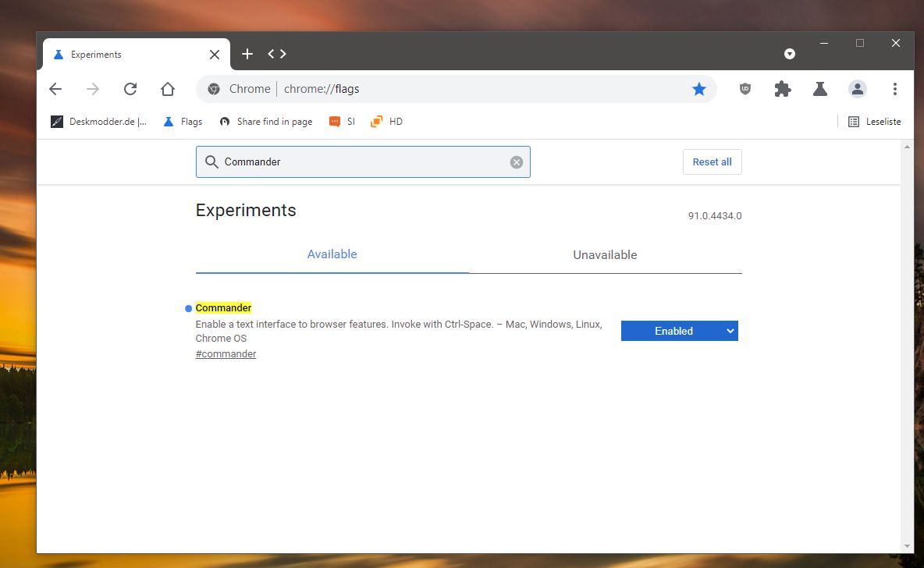Click the page scrollbar down arrow
Screen dimensions: 924x568
907,546
